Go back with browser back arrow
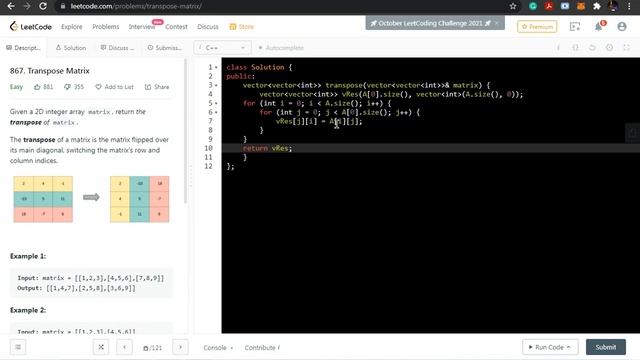 11,6
